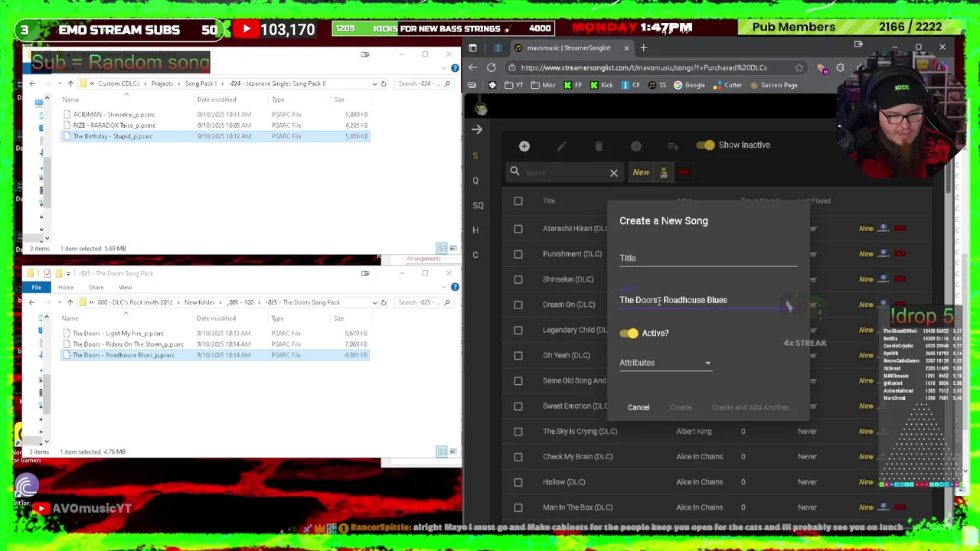This screenshot has height=551, width=980.
Task: Go back in the browser
Action: point(472,67)
